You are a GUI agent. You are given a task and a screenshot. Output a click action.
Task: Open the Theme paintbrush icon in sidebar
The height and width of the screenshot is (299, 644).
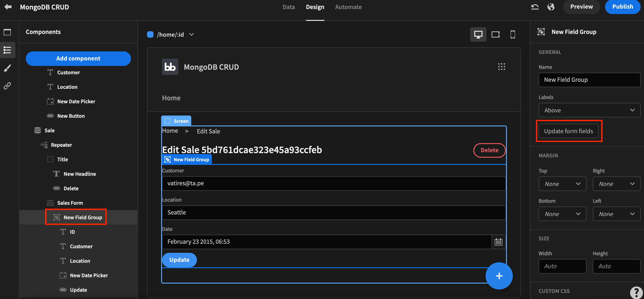(7, 68)
